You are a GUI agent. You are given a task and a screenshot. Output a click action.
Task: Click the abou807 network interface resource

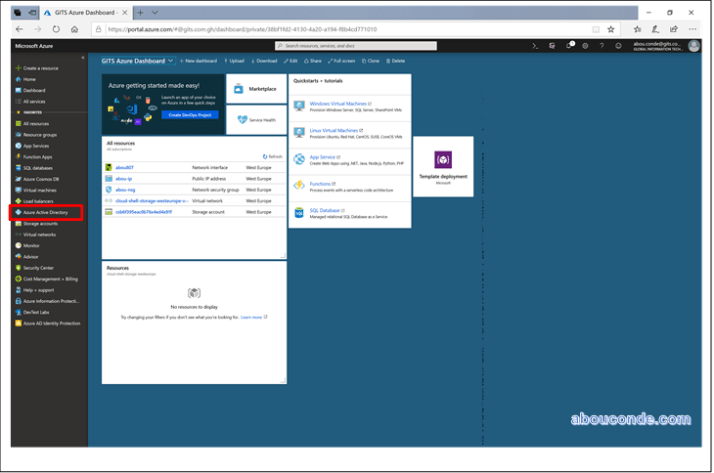click(124, 167)
